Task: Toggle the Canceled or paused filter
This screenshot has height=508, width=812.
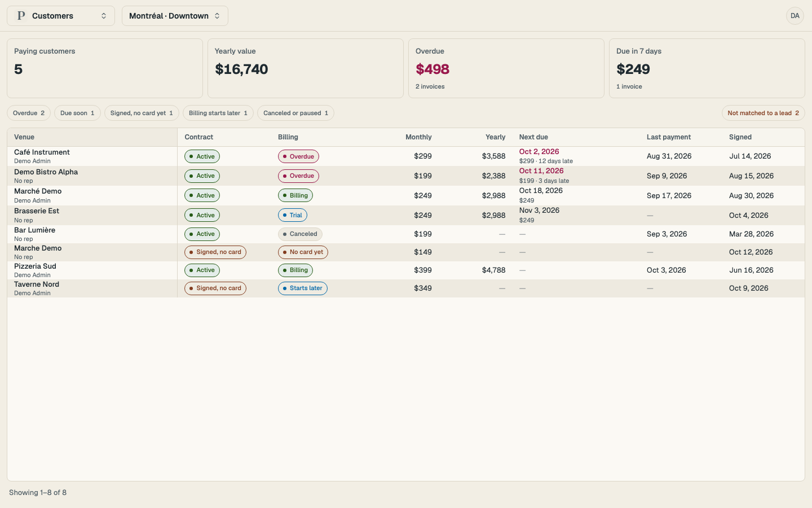Action: (x=295, y=113)
